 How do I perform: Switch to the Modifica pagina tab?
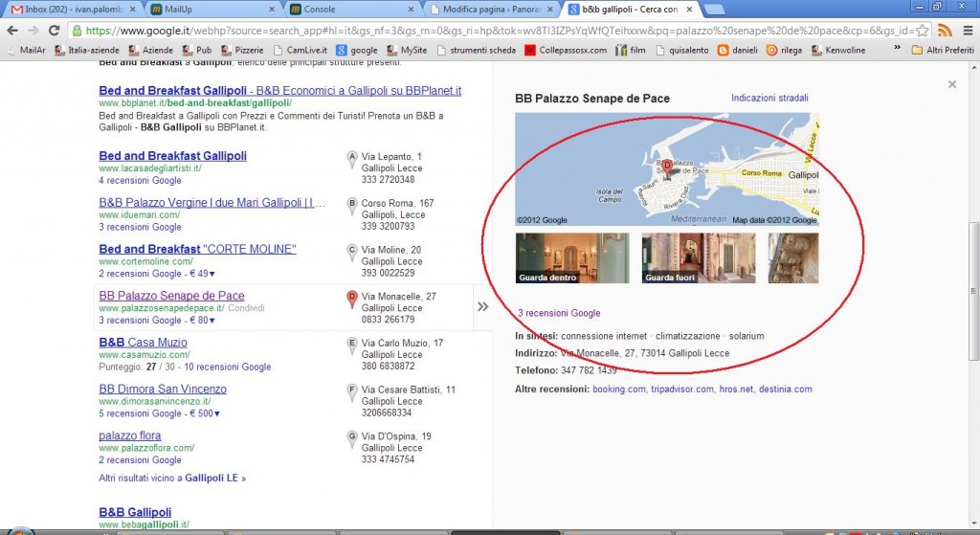[x=492, y=10]
